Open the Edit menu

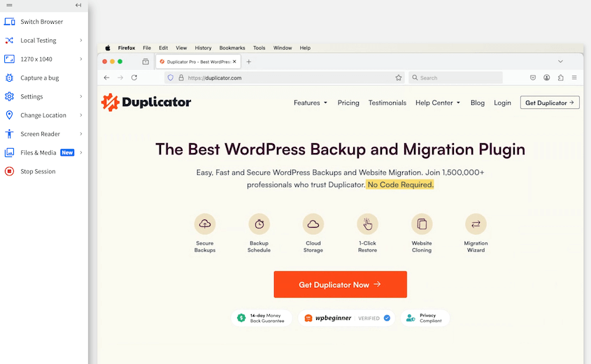[x=163, y=48]
